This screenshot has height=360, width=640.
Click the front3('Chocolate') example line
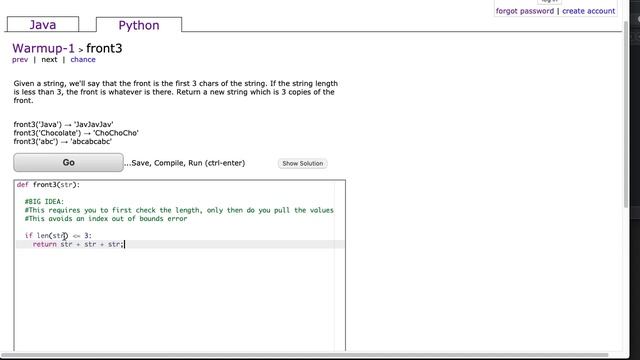(76, 133)
